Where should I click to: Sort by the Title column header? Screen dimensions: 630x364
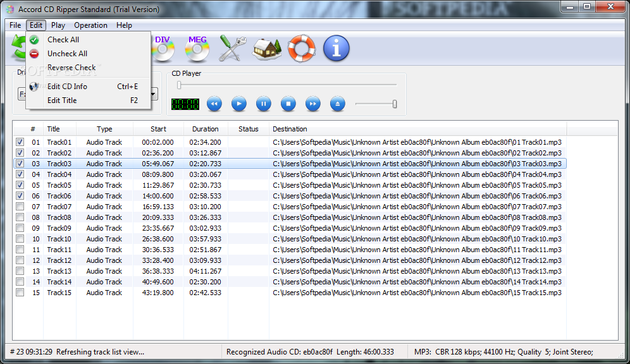[59, 129]
